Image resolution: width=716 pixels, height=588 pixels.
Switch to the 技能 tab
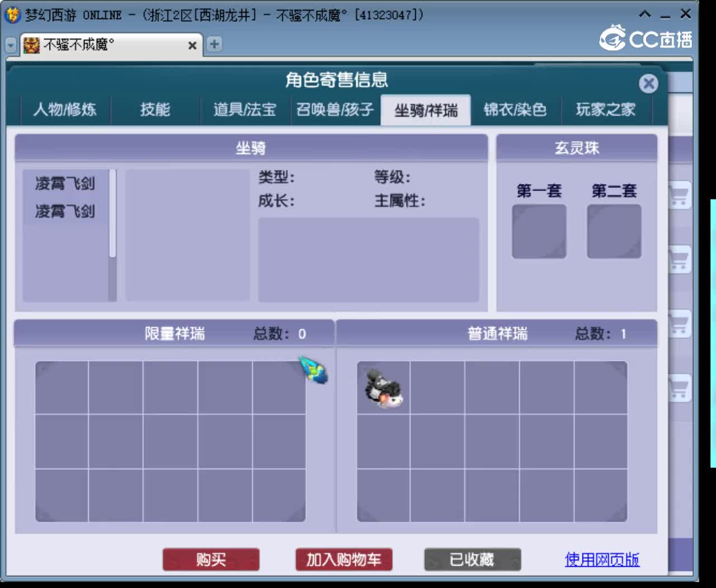point(155,109)
